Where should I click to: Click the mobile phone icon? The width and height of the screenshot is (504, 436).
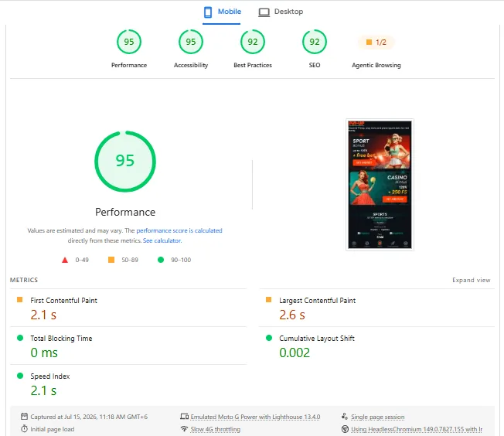(x=208, y=12)
